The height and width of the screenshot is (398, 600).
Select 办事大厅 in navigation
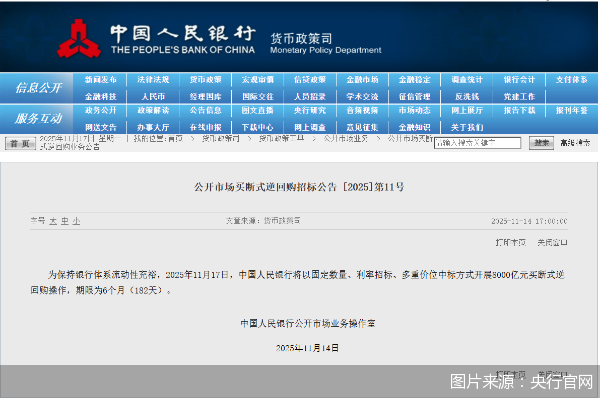pos(153,127)
